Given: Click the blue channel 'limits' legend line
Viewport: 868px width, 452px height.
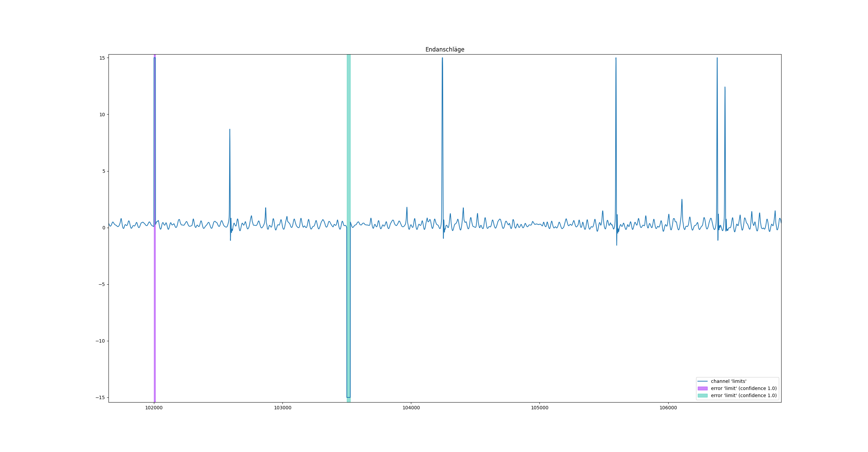Looking at the screenshot, I should click(x=703, y=381).
